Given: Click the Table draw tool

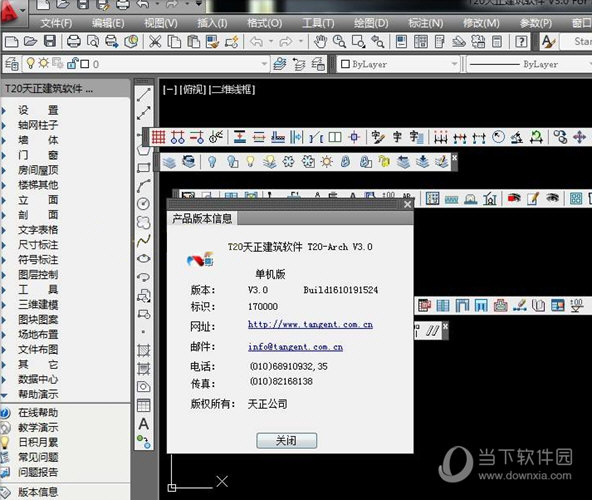Looking at the screenshot, I should [x=143, y=405].
